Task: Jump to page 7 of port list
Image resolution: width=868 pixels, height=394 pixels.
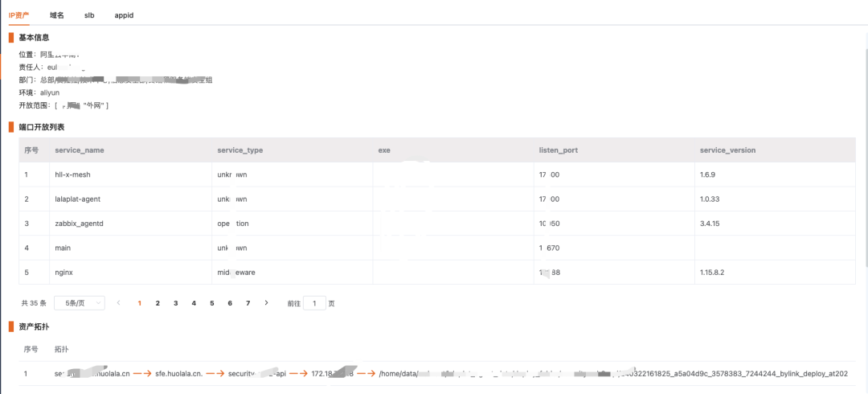Action: (x=248, y=303)
